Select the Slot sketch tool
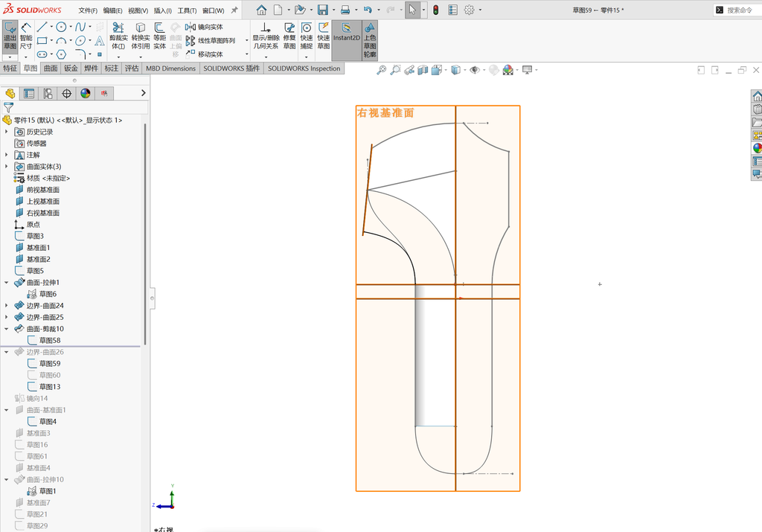The height and width of the screenshot is (532, 762). pos(42,54)
